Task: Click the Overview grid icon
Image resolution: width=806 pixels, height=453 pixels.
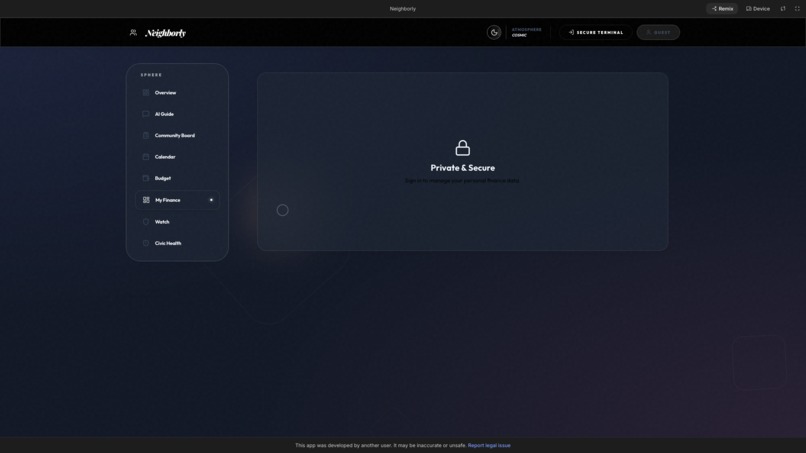Action: click(x=146, y=93)
